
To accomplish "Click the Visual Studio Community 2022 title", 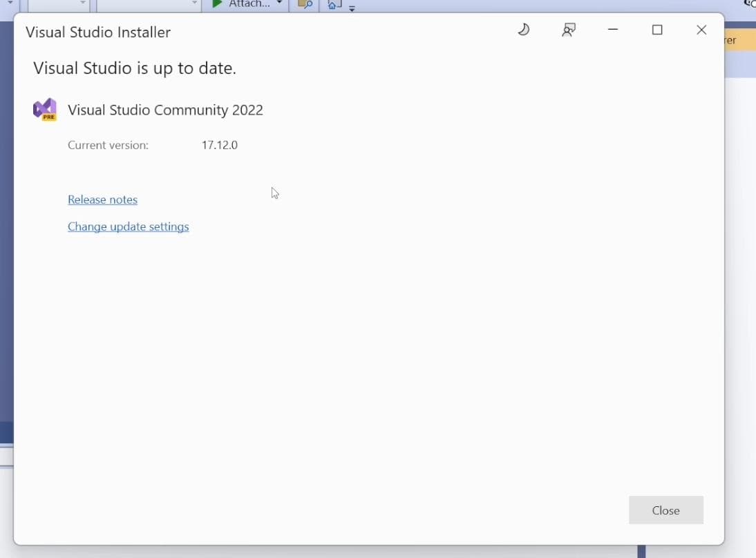I will (165, 110).
